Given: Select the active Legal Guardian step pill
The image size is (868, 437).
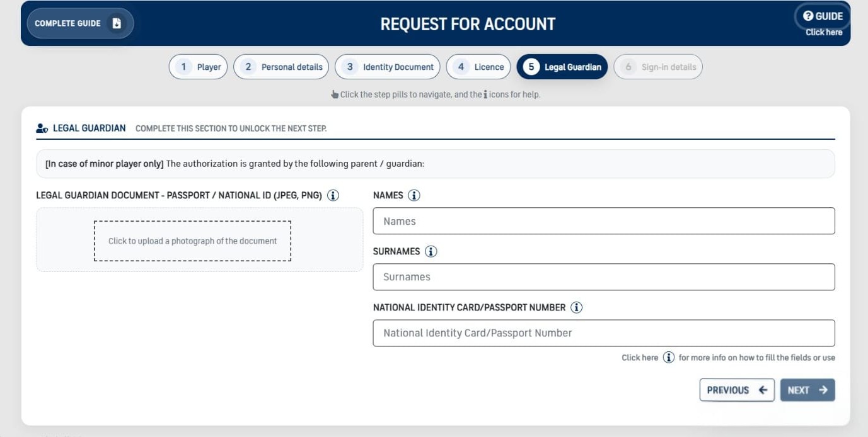Looking at the screenshot, I should 562,67.
